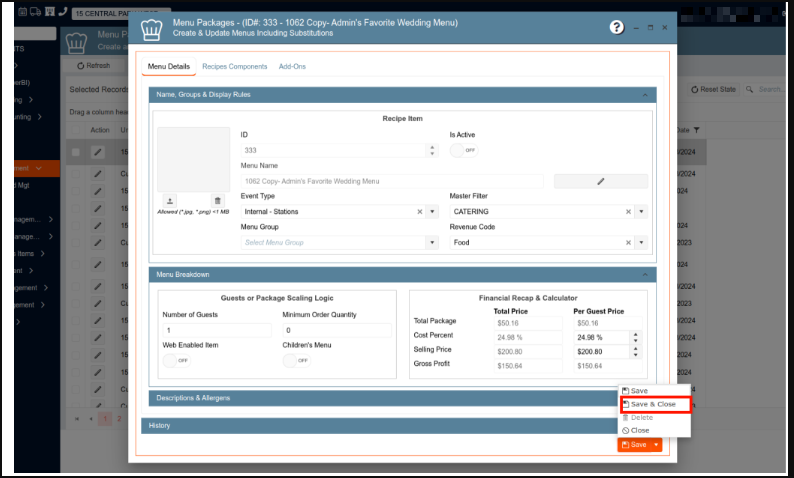This screenshot has width=794, height=478.
Task: Clear the CATERING master filter value
Action: tap(629, 212)
